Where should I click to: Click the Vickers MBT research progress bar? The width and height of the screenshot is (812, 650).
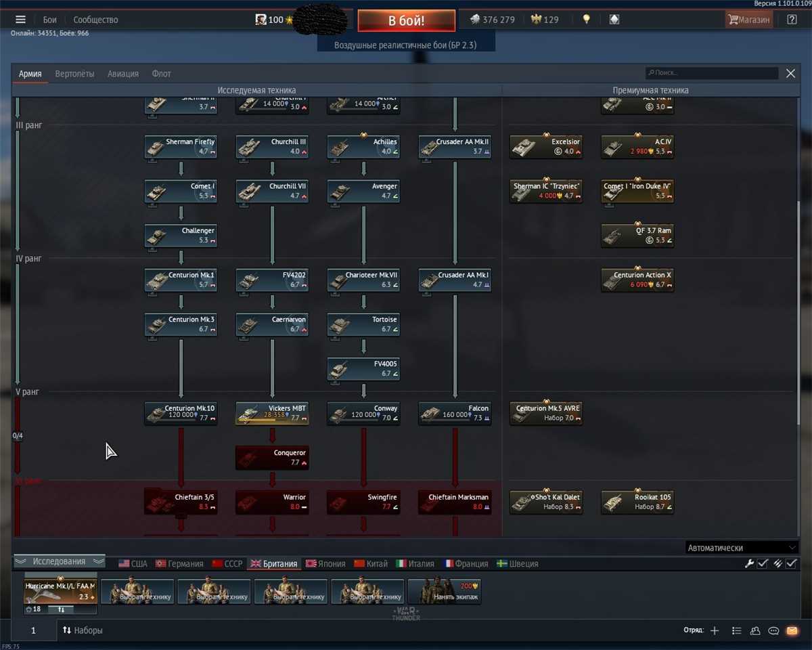coord(272,421)
